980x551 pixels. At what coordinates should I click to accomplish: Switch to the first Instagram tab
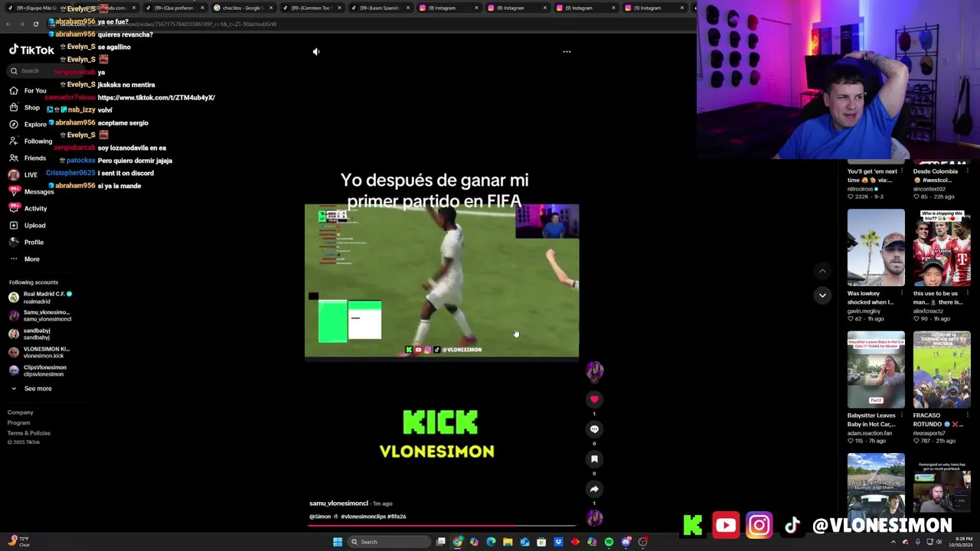(448, 8)
